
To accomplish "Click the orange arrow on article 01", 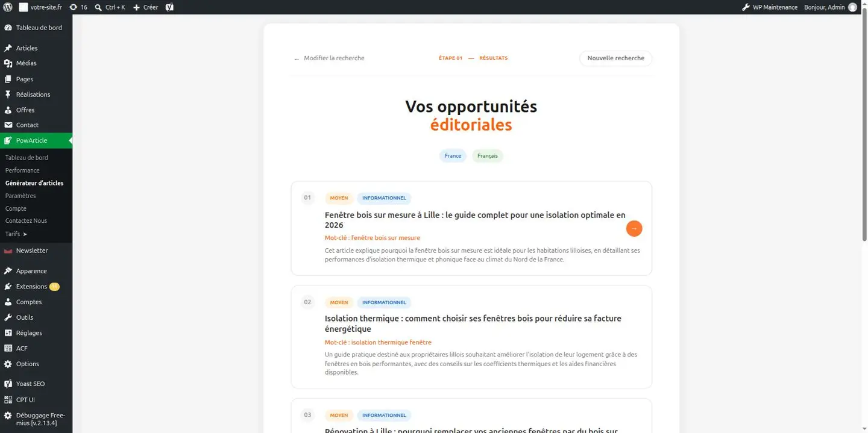I will [634, 229].
